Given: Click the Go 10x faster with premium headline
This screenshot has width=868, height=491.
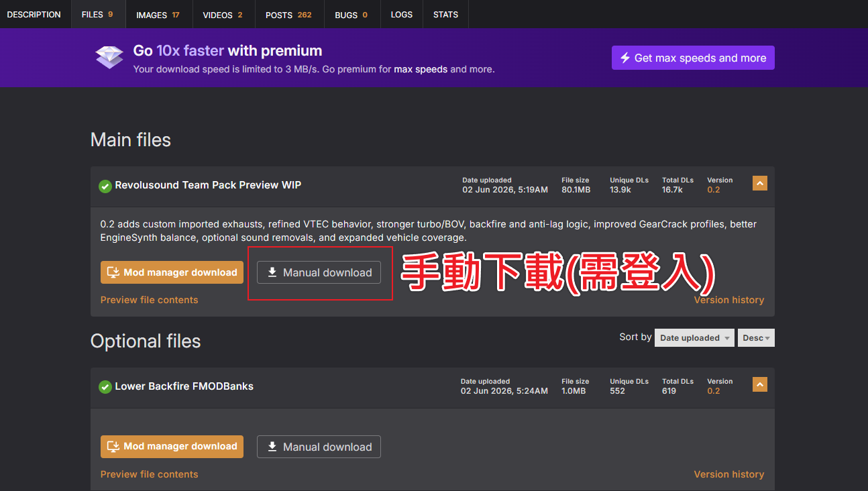Looking at the screenshot, I should 227,51.
